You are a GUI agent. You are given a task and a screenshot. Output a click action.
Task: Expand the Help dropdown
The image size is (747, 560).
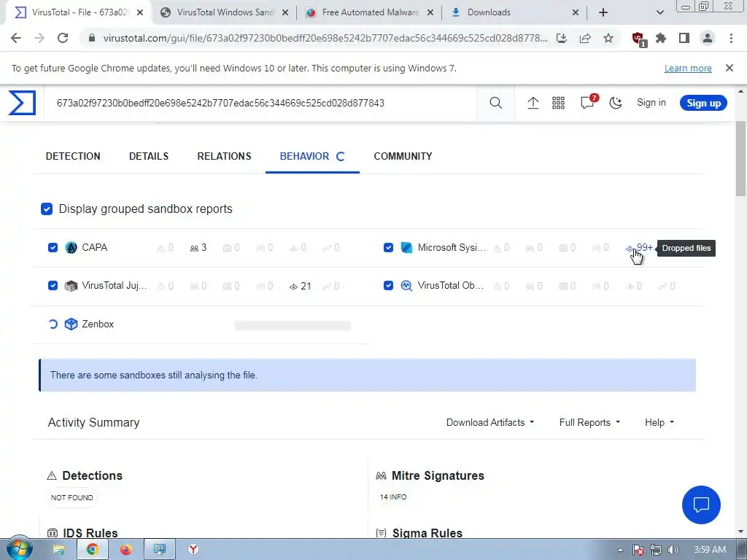[659, 422]
